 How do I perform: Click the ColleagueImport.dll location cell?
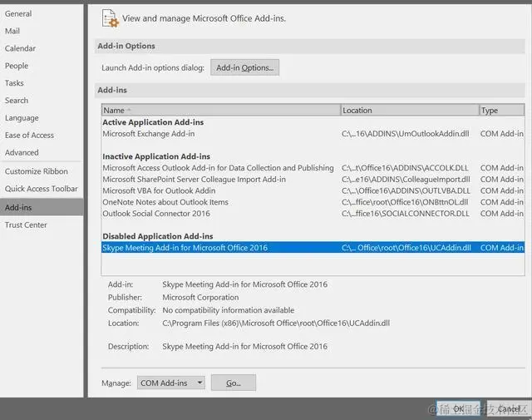point(406,180)
